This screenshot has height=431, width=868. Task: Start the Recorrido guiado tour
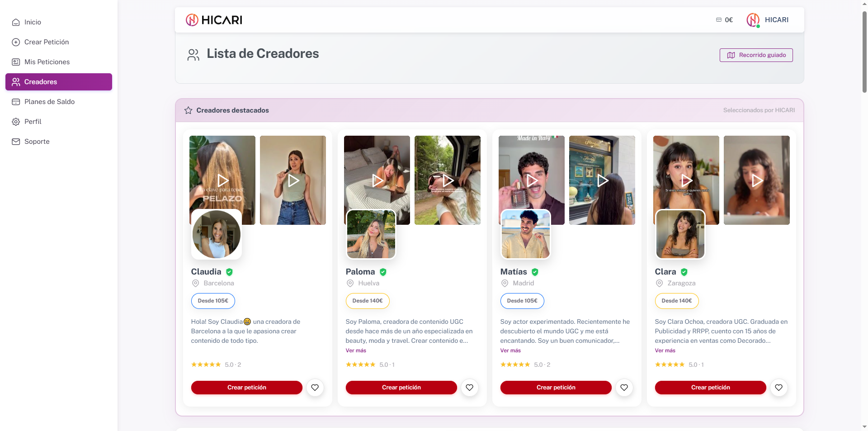coord(756,55)
